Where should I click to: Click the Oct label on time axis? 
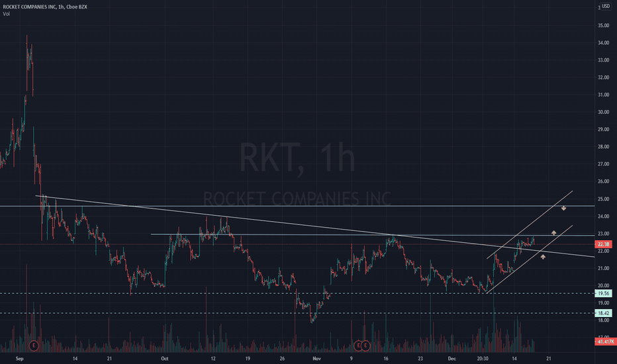pyautogui.click(x=164, y=359)
